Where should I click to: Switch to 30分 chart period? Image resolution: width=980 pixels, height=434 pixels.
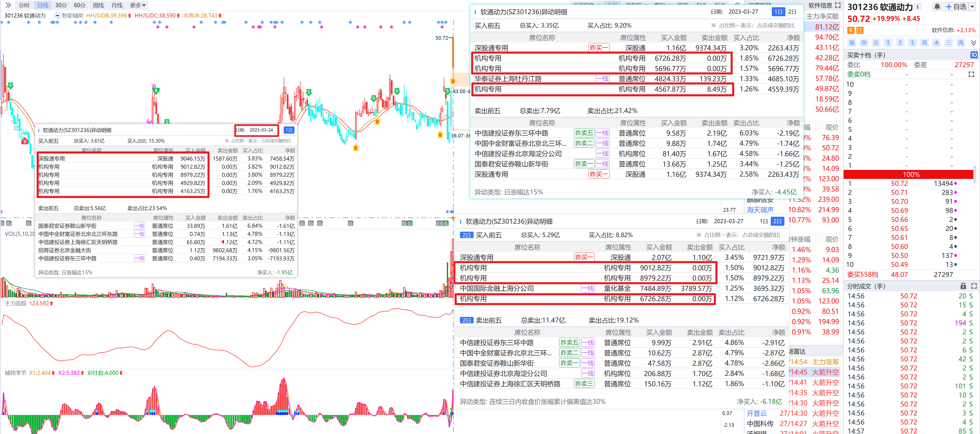pos(61,5)
